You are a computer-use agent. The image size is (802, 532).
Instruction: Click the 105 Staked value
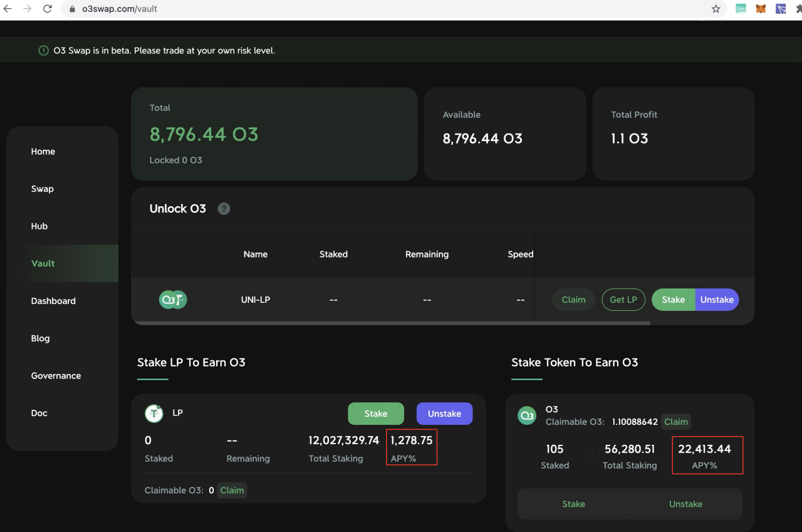(x=555, y=449)
